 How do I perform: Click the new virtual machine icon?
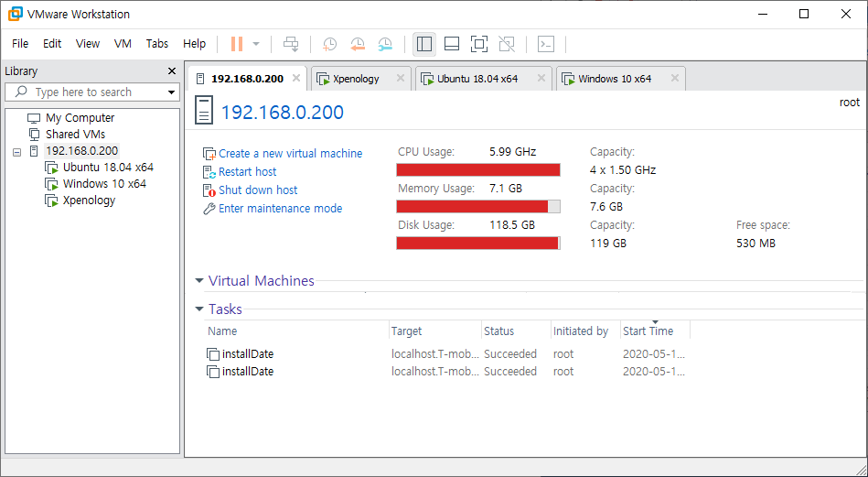(x=209, y=154)
